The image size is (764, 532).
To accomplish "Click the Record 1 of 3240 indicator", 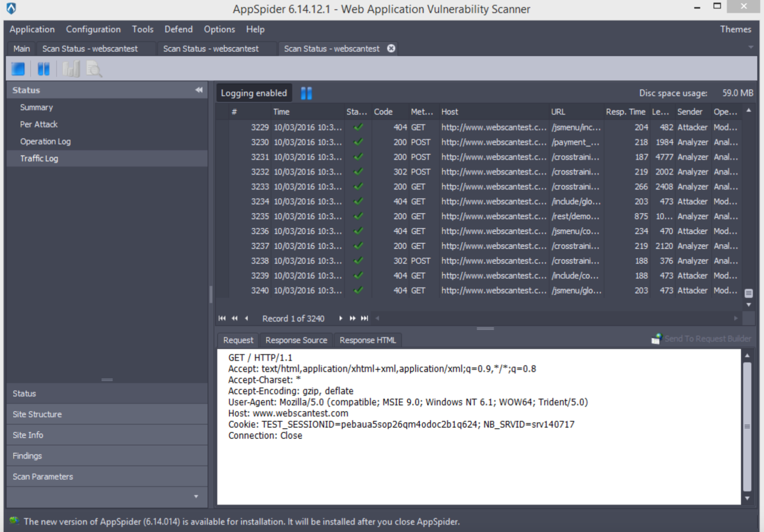I will coord(293,319).
